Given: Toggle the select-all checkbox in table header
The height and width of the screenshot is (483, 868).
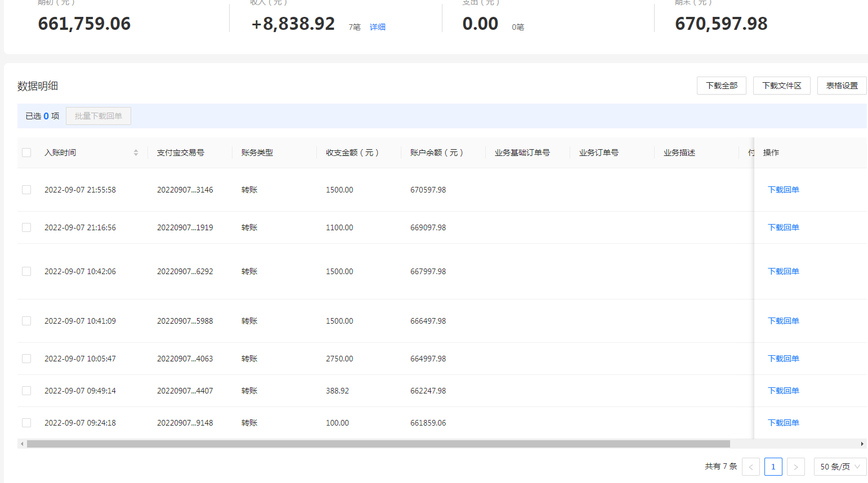Looking at the screenshot, I should click(x=26, y=153).
